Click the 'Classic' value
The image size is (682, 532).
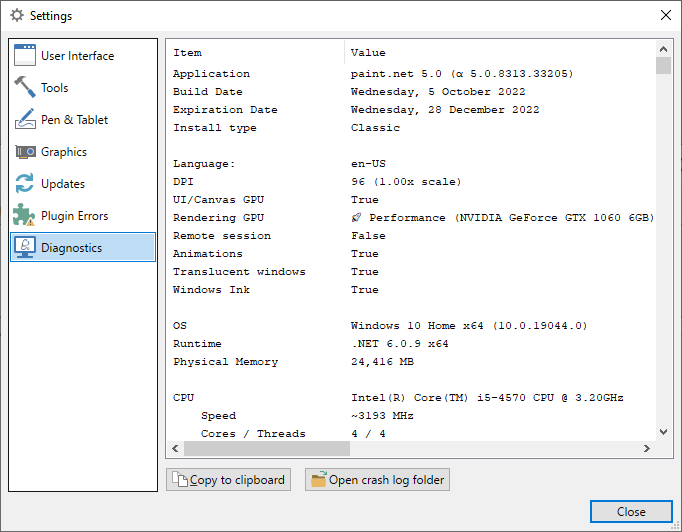(375, 128)
